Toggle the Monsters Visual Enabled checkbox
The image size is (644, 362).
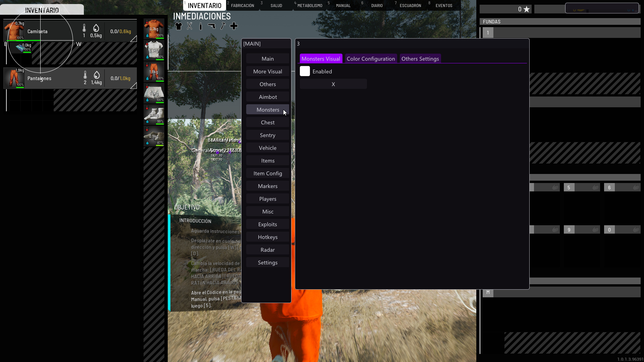305,71
